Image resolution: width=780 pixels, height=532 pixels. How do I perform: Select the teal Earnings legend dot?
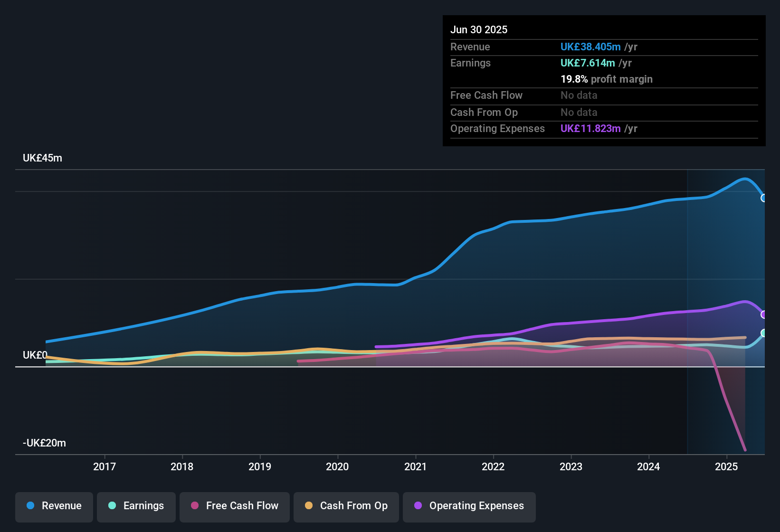pos(112,506)
